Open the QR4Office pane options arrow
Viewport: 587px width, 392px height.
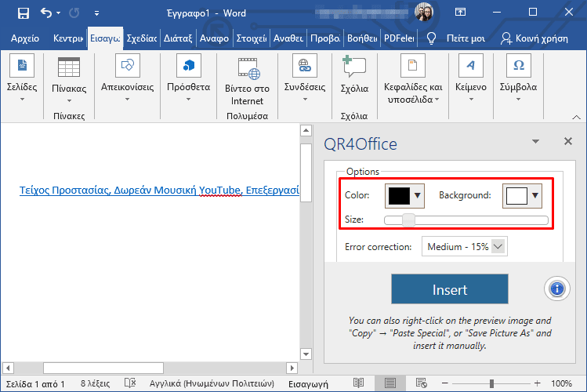(x=536, y=142)
